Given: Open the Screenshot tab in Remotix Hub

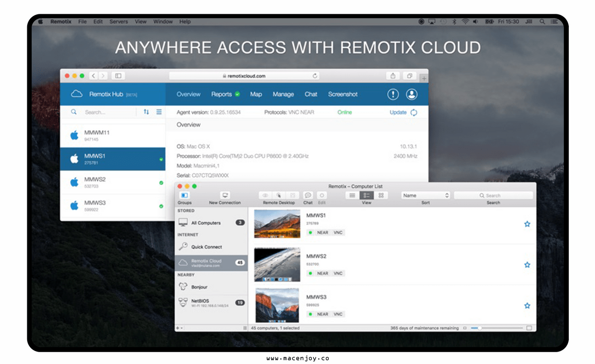Looking at the screenshot, I should 343,94.
